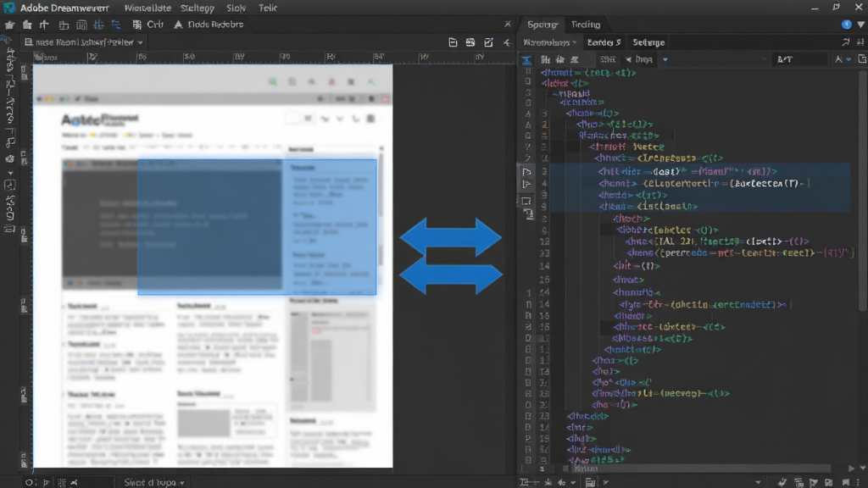This screenshot has width=868, height=488.
Task: Click the 'A/T' search field in code toolbar
Action: tap(801, 59)
